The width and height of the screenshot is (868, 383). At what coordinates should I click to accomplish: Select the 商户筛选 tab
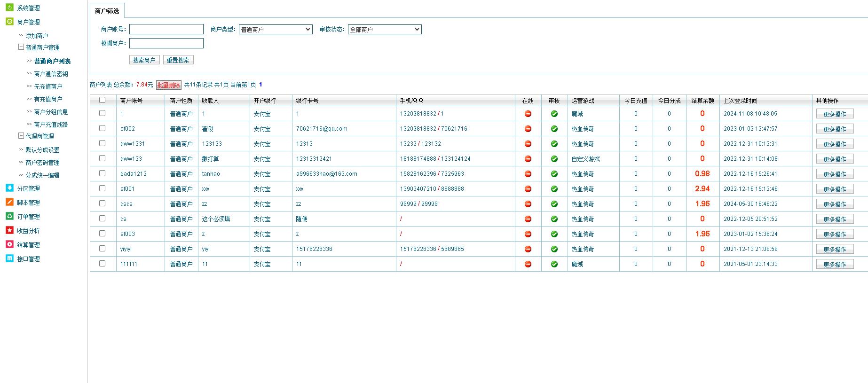tap(107, 10)
